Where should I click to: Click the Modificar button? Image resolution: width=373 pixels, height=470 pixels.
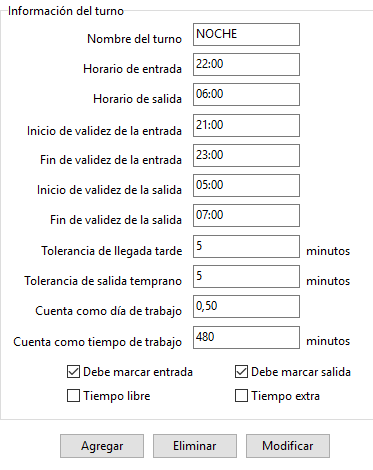[x=288, y=446]
